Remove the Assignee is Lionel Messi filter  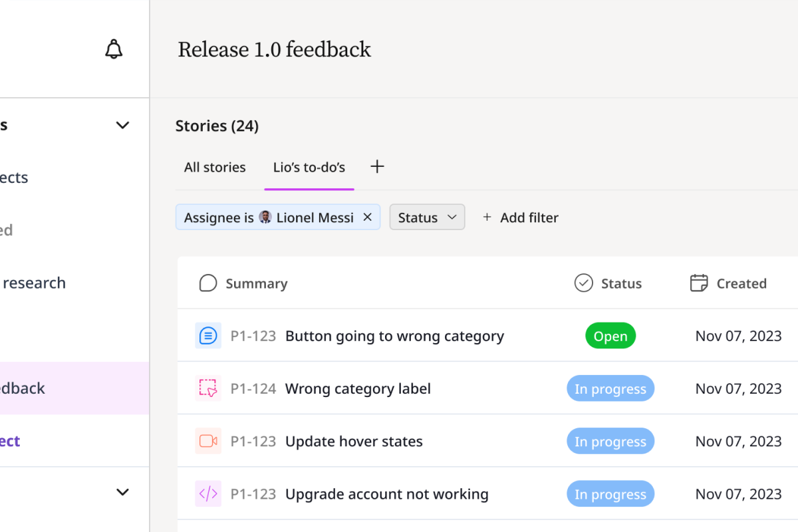[367, 217]
